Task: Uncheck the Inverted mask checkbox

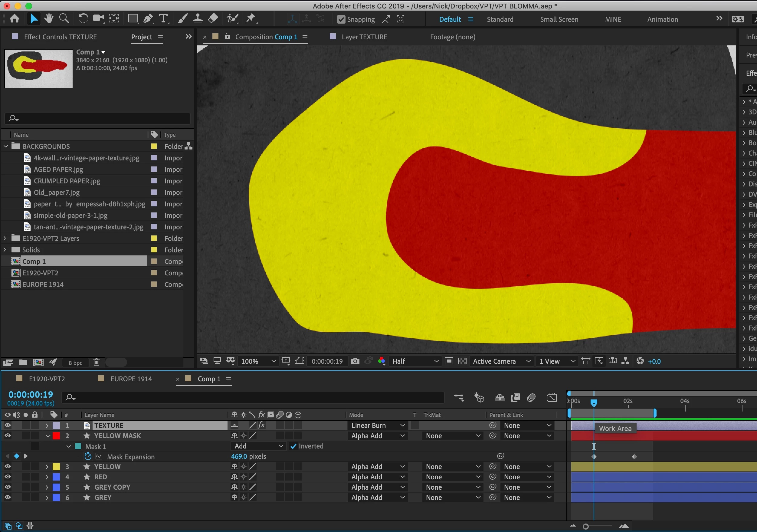Action: (293, 446)
